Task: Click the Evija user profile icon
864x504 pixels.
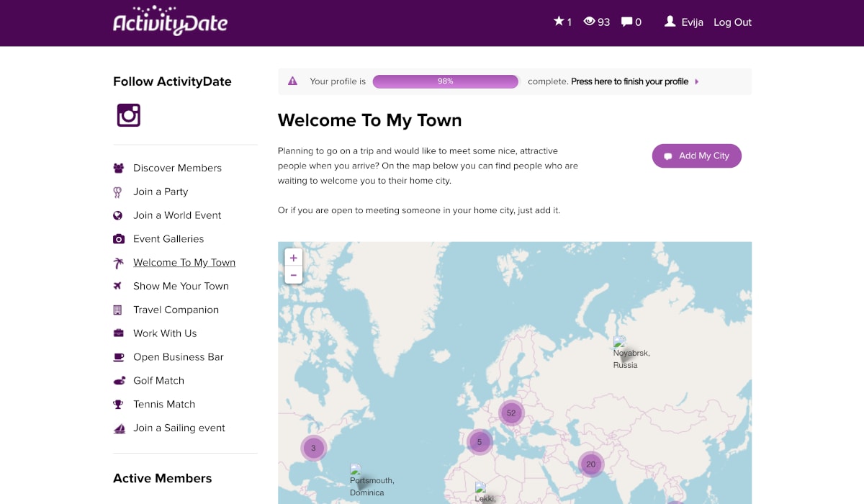Action: (670, 22)
